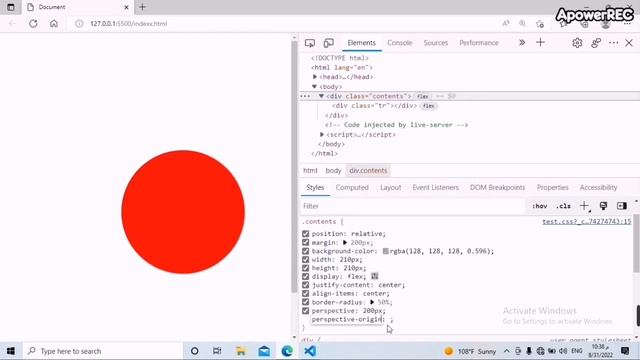
Task: Toggle computed styles sidebar icon
Action: click(622, 206)
